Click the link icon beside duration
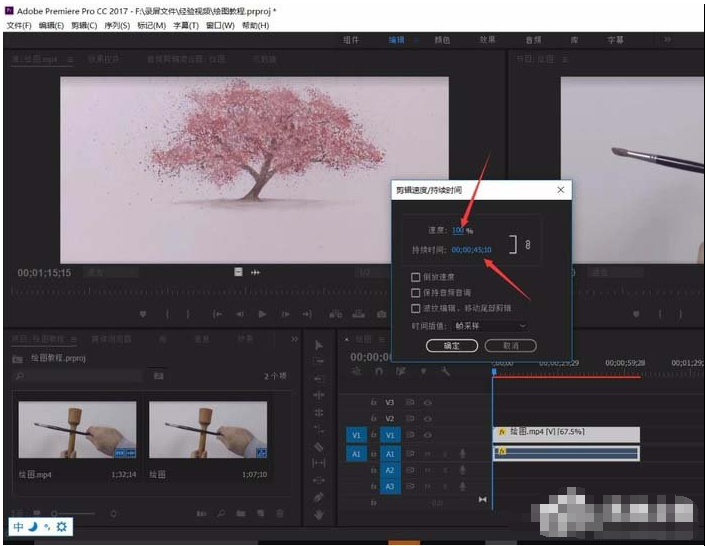 click(529, 246)
